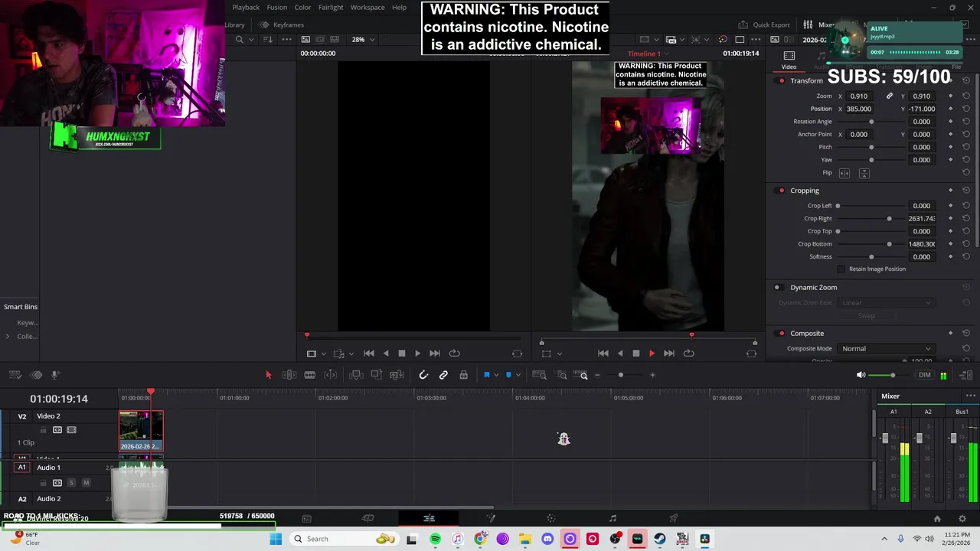Click the voiceover microphone icon
The height and width of the screenshot is (551, 980).
coord(55,375)
